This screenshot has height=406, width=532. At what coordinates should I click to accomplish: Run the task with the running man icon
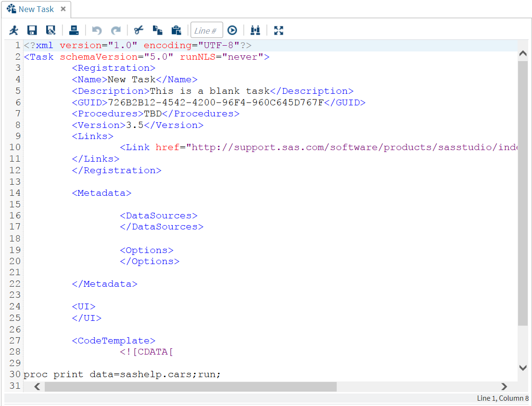coord(14,30)
